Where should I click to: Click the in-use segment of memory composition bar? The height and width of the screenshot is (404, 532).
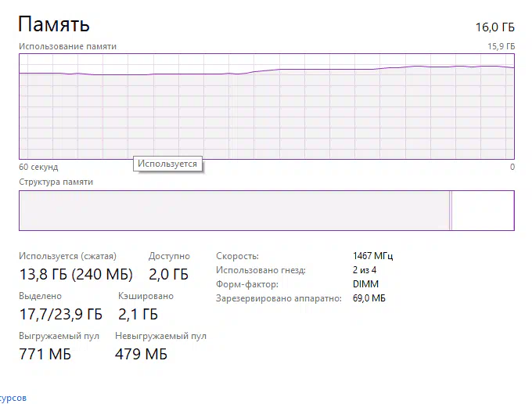[234, 211]
